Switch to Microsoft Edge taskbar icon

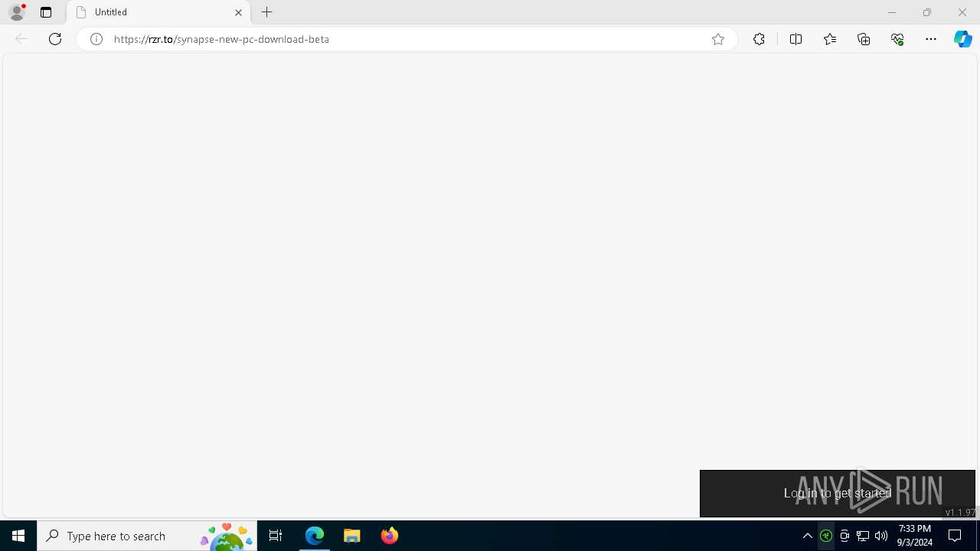click(x=315, y=536)
